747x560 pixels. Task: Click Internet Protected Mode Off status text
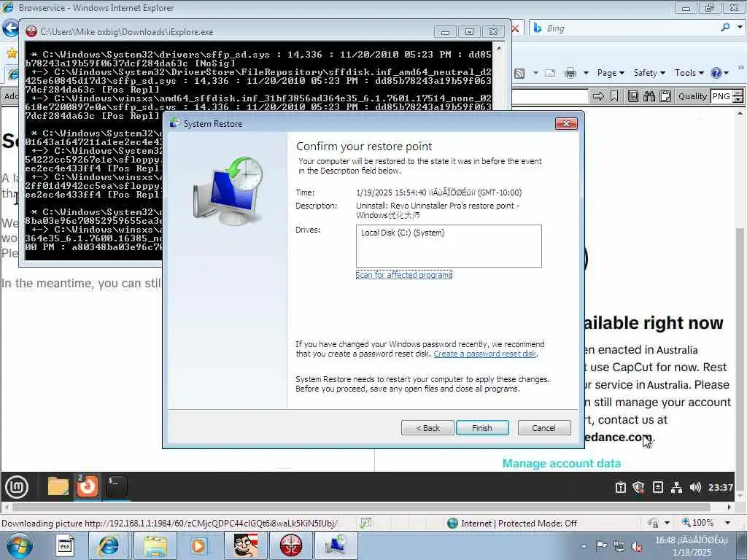tap(519, 524)
